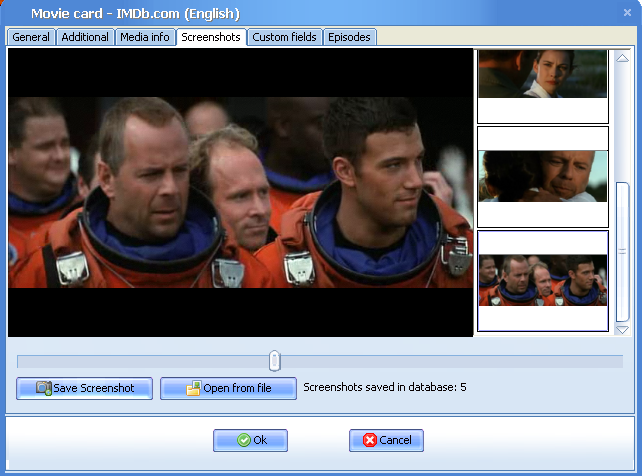Confirm with the Ok button
This screenshot has width=642, height=476.
tap(250, 440)
